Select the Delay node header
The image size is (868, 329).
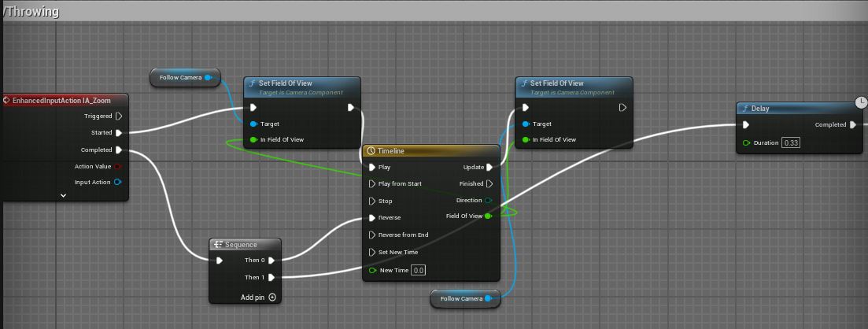point(795,109)
